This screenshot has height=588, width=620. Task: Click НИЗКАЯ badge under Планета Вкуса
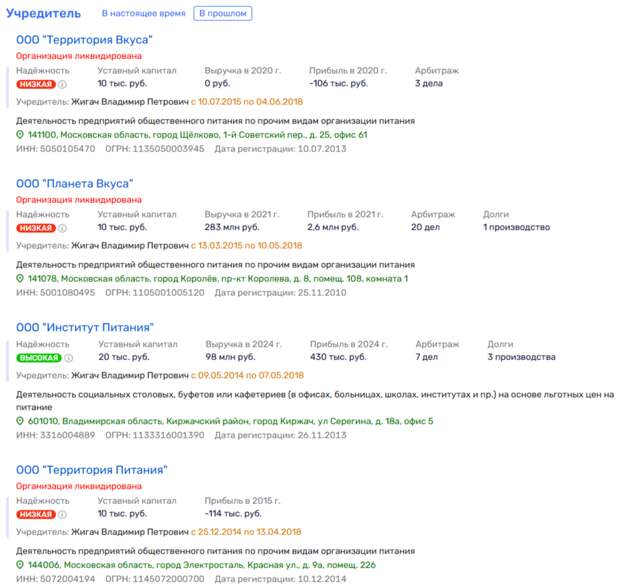coord(36,228)
